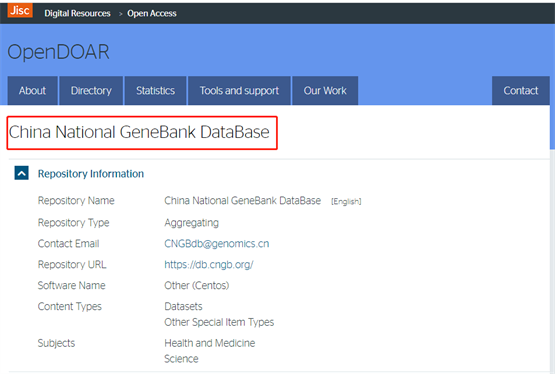Click the China National GeneBank DataBase title
The image size is (555, 374).
pos(139,132)
